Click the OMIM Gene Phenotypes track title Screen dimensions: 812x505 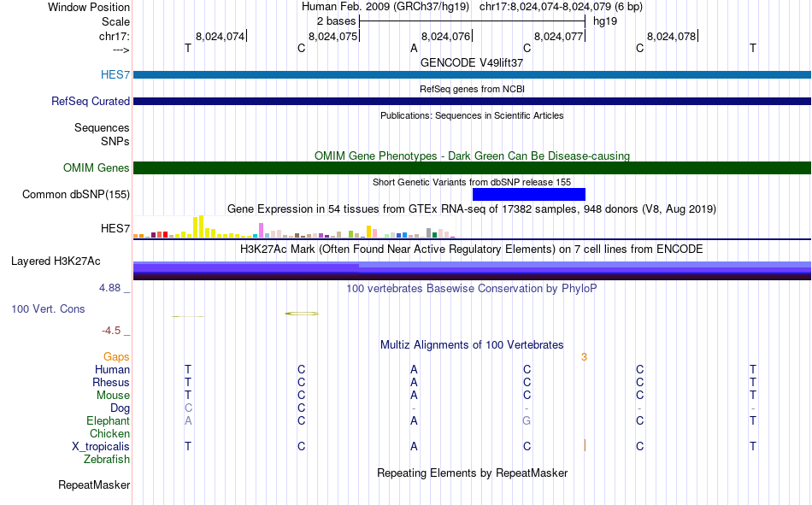click(x=472, y=156)
